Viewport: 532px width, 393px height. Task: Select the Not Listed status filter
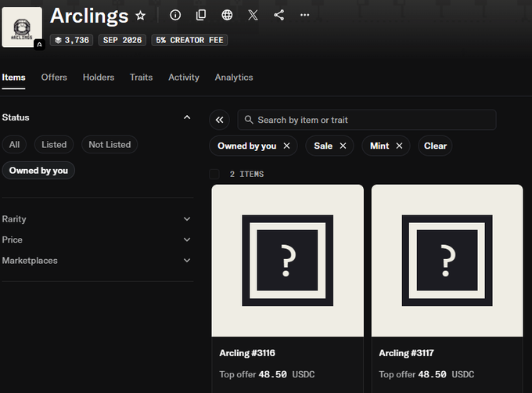point(110,145)
